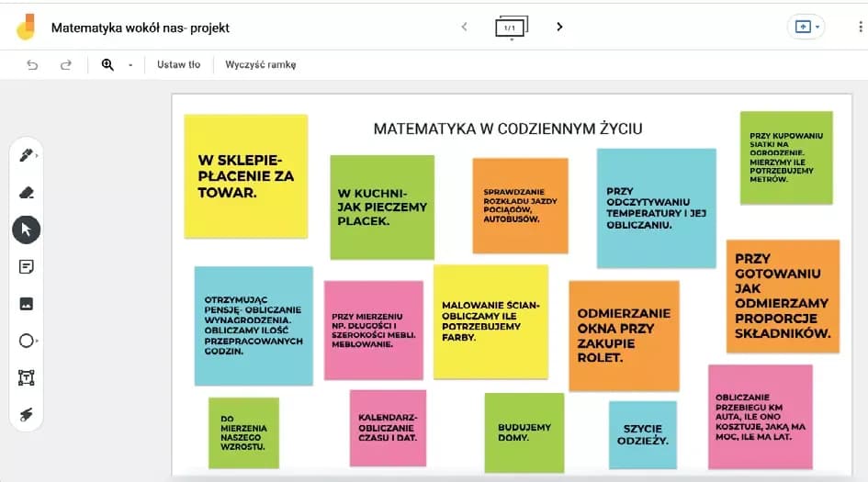Select the yellow 'W sklepie- płacenie za towar' note

245,175
